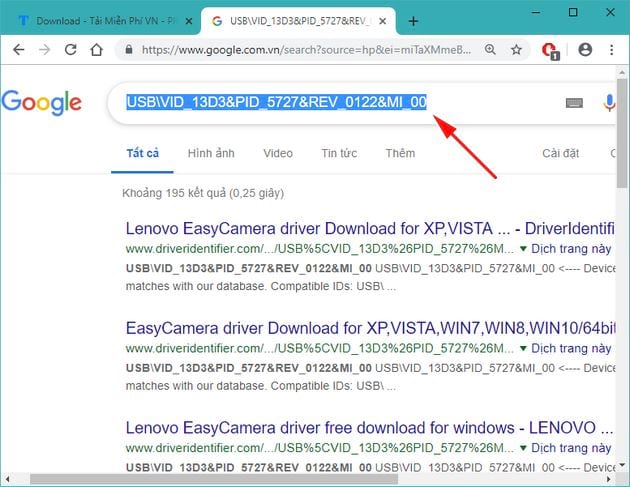Image resolution: width=630 pixels, height=487 pixels.
Task: Click the vertical scrollbar thumb
Action: [x=622, y=133]
